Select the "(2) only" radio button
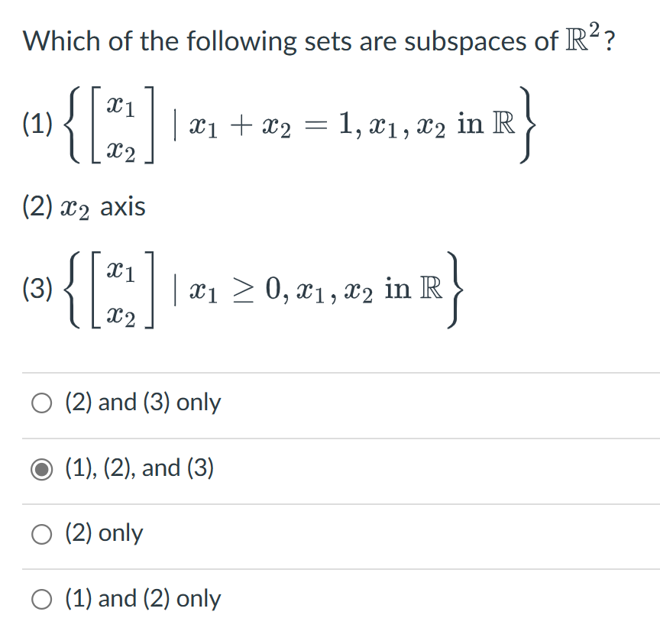The image size is (660, 644). [x=42, y=533]
